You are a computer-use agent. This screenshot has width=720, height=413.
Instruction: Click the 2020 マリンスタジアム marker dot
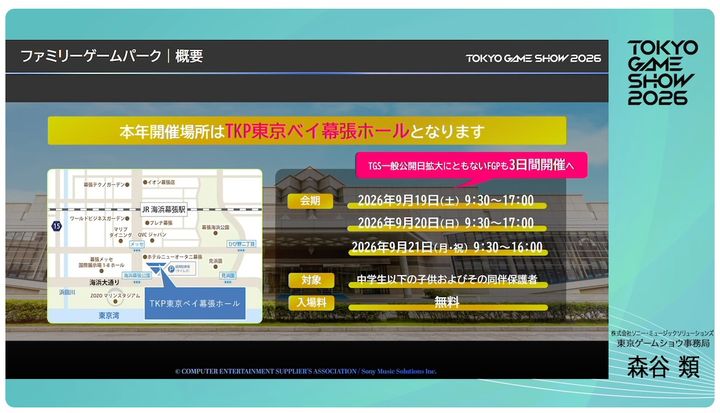[x=115, y=301]
